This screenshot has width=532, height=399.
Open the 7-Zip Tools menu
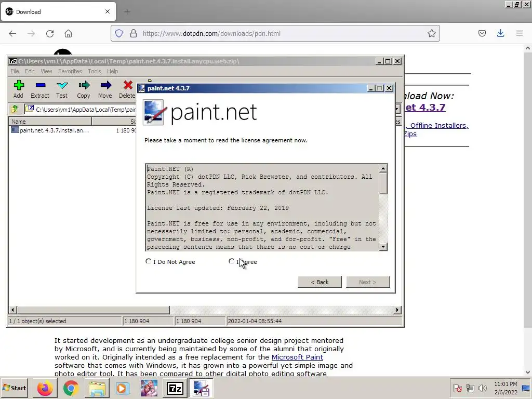(95, 71)
